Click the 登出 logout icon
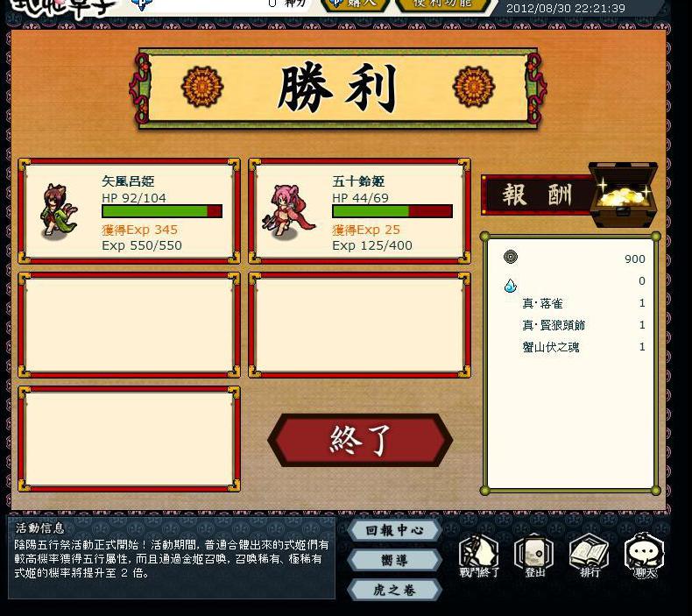The width and height of the screenshot is (692, 616). pos(534,556)
